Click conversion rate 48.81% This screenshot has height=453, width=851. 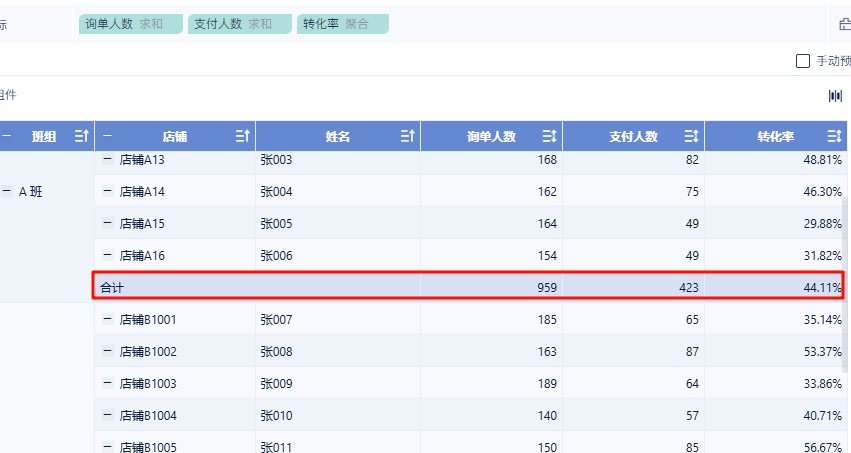pyautogui.click(x=823, y=159)
